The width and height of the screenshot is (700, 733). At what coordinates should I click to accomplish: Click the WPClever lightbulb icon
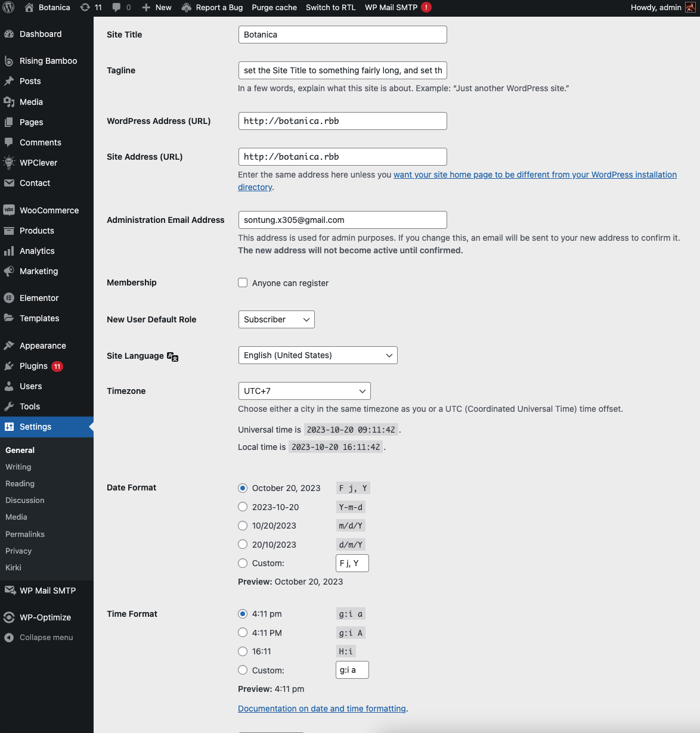pos(9,162)
